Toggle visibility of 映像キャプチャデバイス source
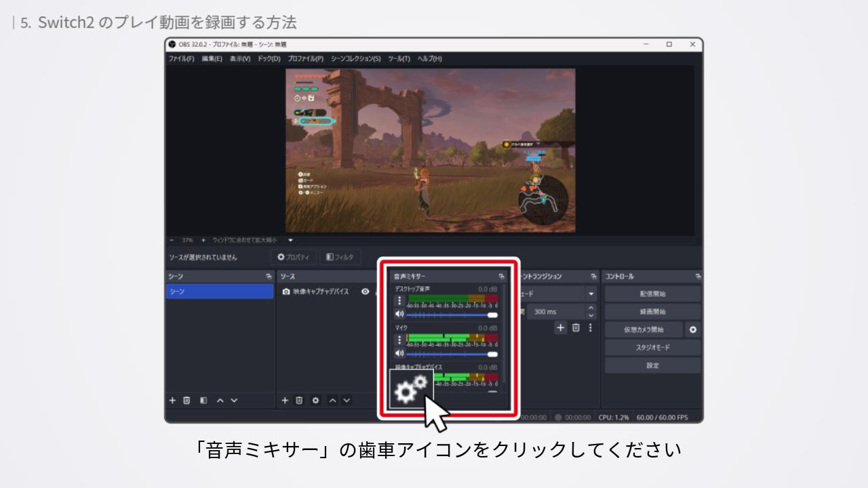 click(366, 291)
